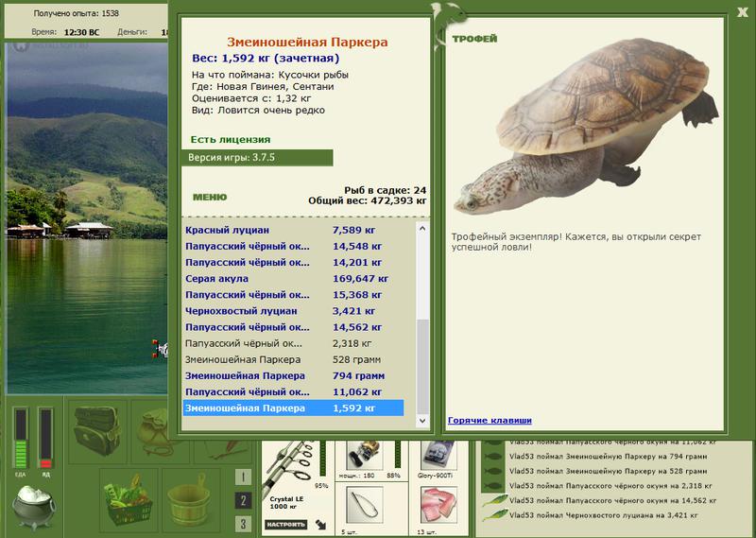
Task: Switch to rod slot 3
Action: [243, 524]
